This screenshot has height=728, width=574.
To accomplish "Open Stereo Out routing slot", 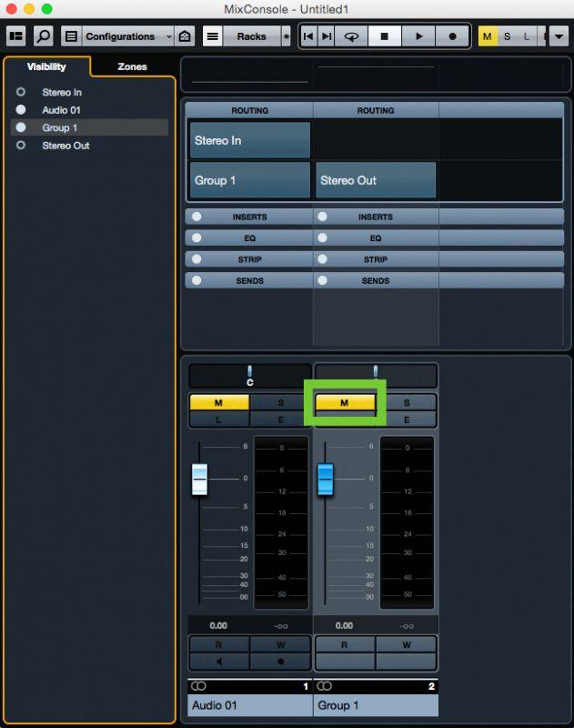I will click(x=376, y=180).
